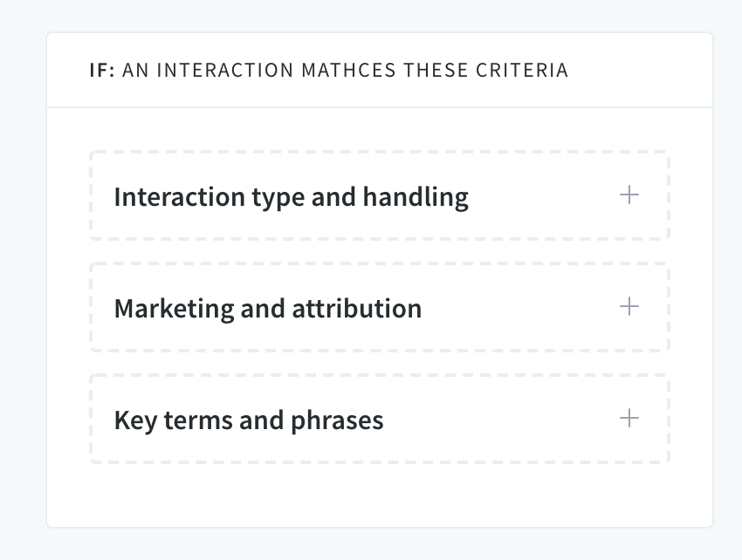The image size is (742, 560).
Task: Click the "AN INTERACTION MATHCES THESE CRITERIA" title
Action: pos(345,70)
